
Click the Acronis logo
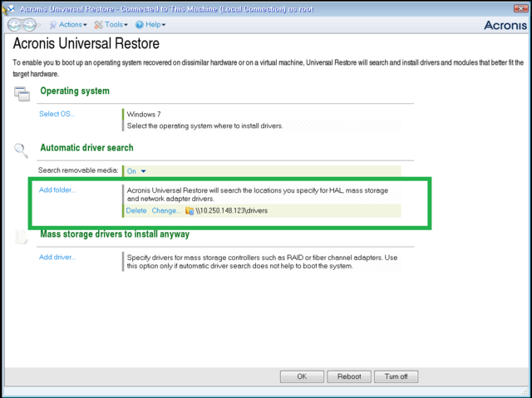click(505, 25)
